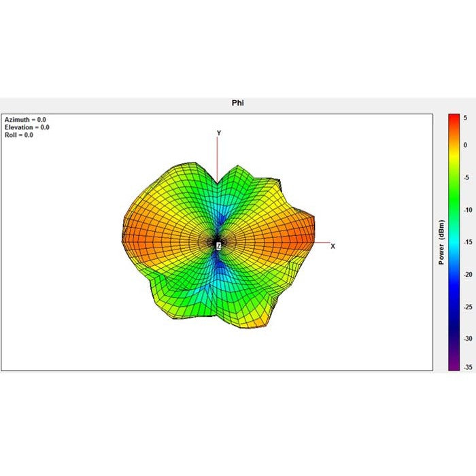This screenshot has width=476, height=476.
Task: Click the Y axis label
Action: (x=218, y=133)
